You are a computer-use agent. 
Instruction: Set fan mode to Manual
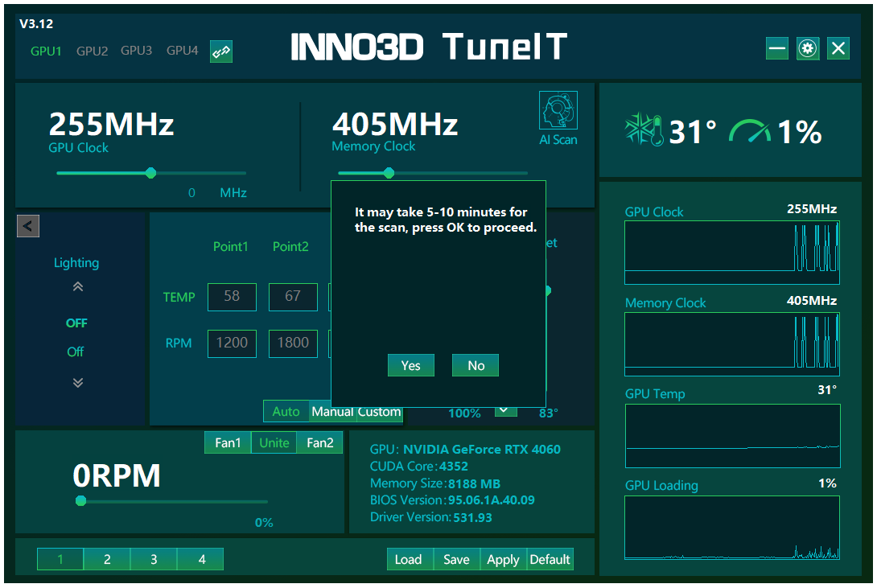332,412
